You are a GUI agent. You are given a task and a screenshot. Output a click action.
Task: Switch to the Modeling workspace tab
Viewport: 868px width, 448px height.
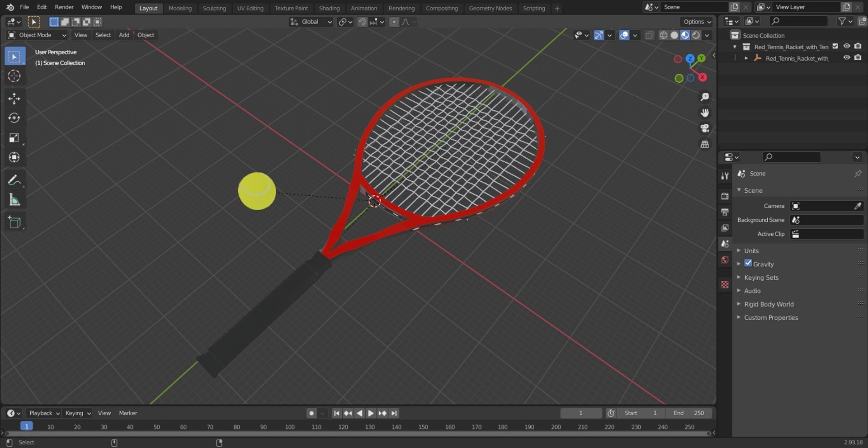point(180,8)
